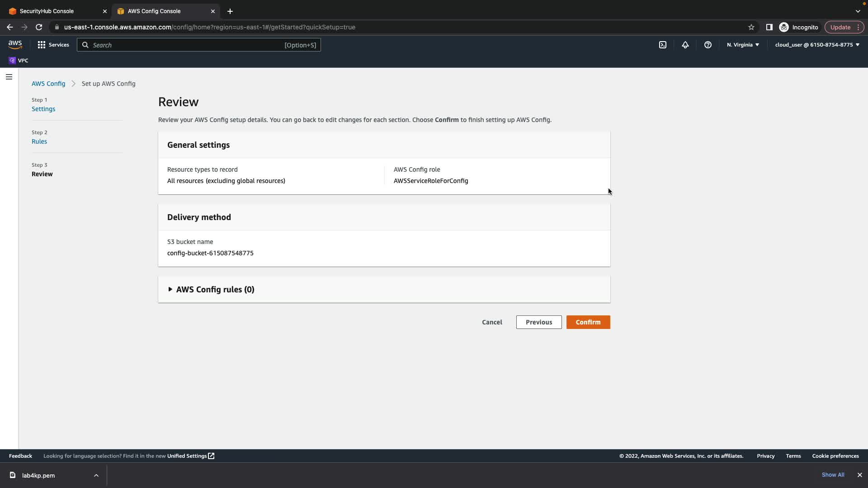This screenshot has height=488, width=868.
Task: Click the AWS logo home icon
Action: [x=15, y=45]
